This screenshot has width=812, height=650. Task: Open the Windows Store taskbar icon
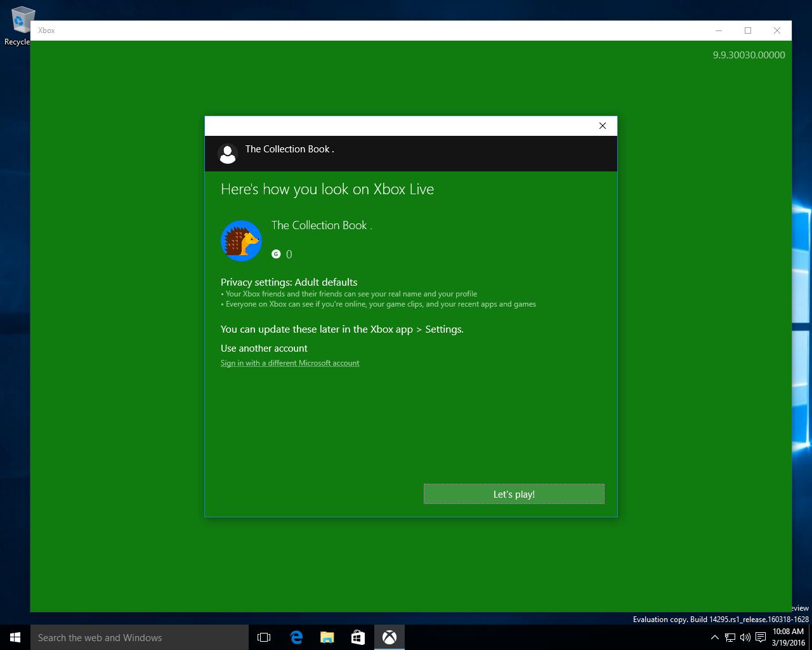click(x=358, y=637)
